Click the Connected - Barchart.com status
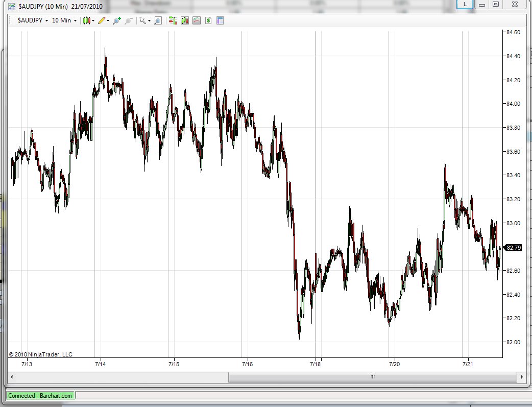 [x=40, y=396]
